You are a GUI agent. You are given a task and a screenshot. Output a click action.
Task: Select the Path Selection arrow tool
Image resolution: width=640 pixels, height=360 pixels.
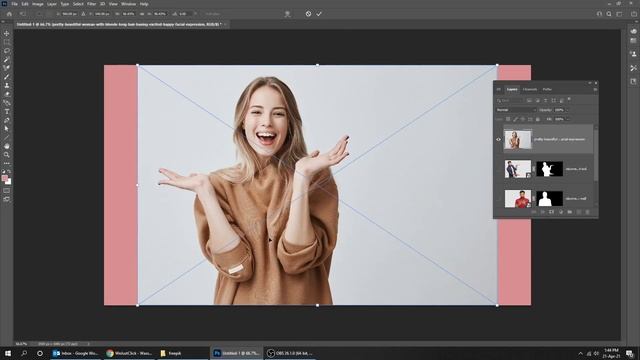7,129
